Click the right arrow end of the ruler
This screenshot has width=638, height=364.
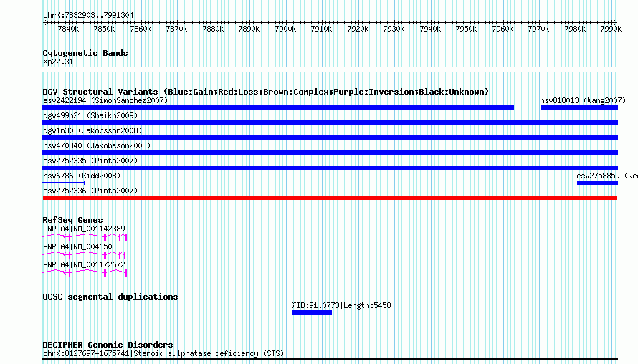616,22
